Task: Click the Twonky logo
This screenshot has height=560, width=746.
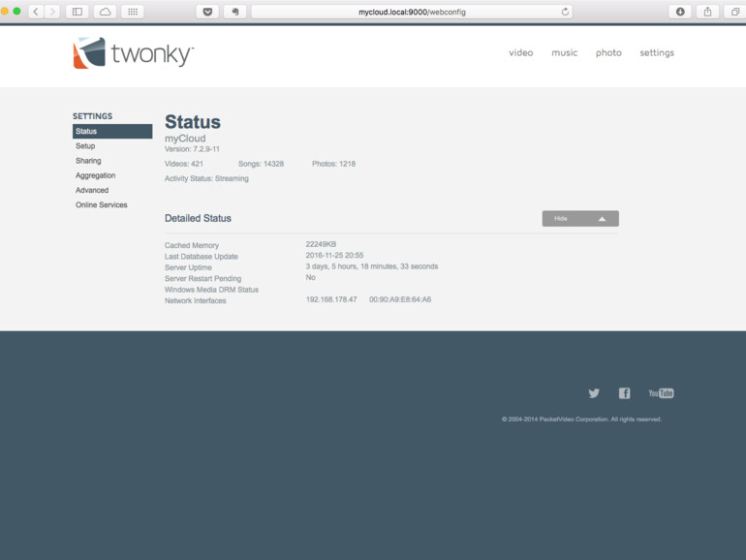Action: [x=134, y=53]
